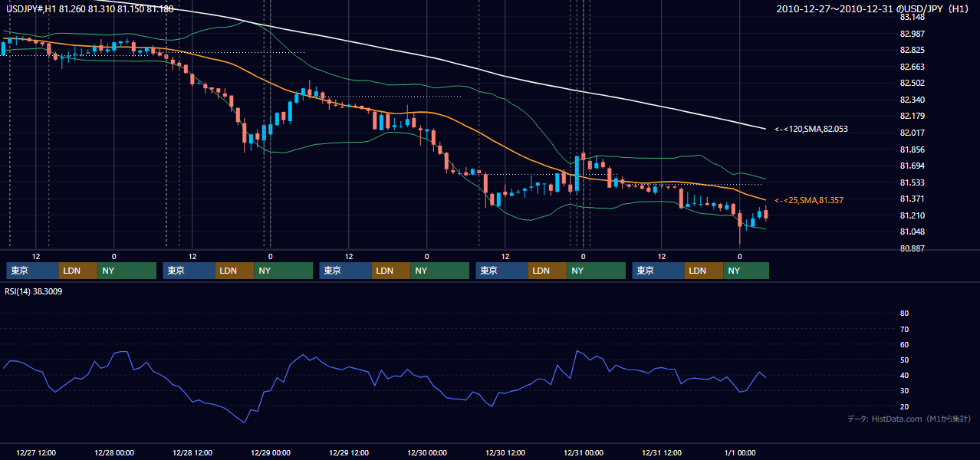The image size is (980, 460).
Task: Click RSI scale value 60
Action: [x=904, y=344]
